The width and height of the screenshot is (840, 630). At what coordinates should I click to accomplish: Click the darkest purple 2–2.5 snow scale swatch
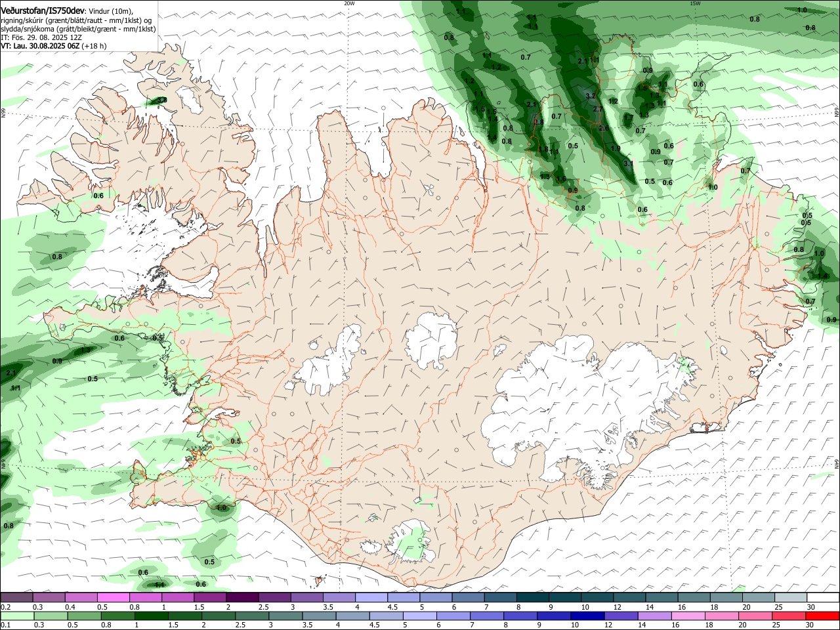coord(242,598)
